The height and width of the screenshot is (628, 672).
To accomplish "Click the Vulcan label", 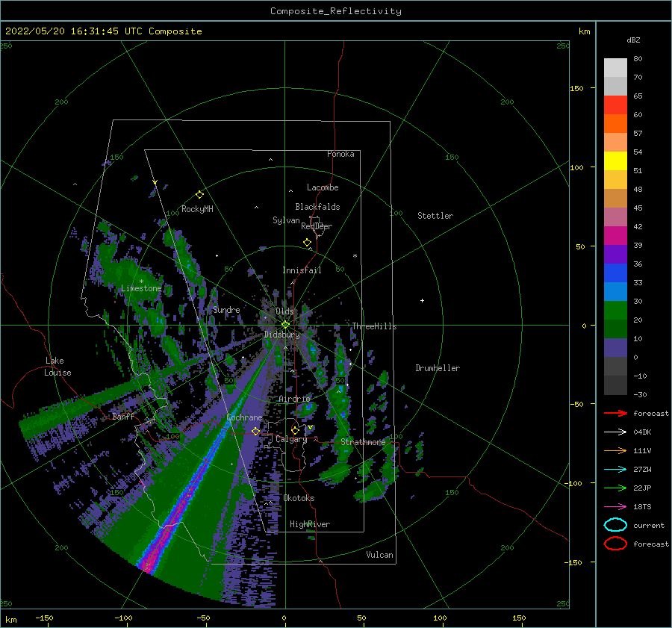I will [380, 555].
